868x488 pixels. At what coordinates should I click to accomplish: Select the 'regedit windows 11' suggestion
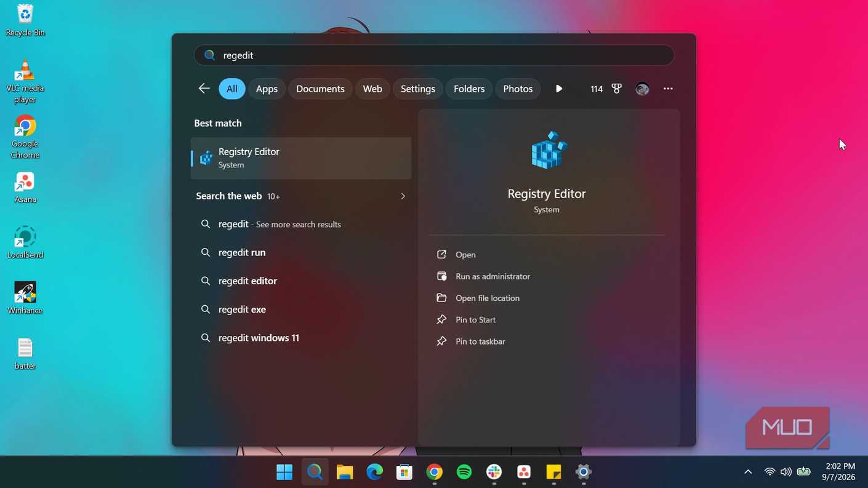301,337
